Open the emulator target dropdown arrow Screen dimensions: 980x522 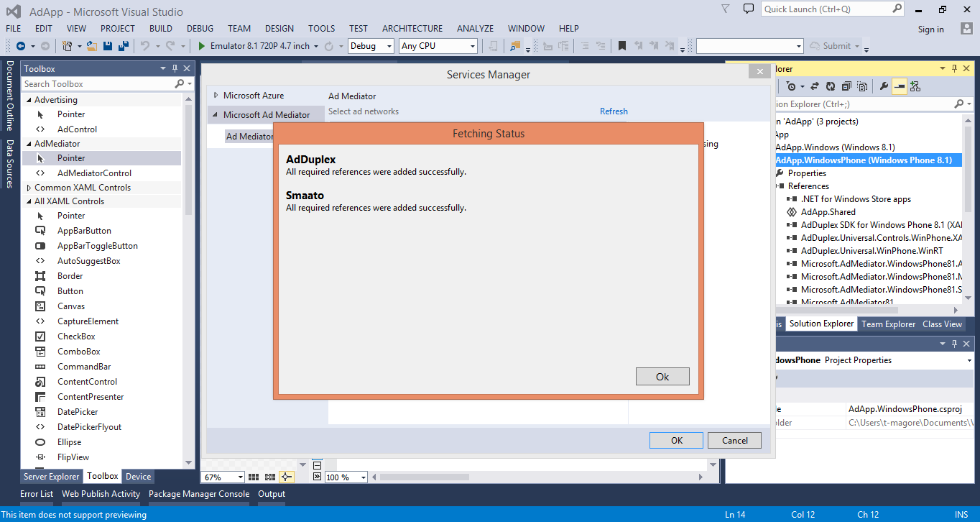316,46
